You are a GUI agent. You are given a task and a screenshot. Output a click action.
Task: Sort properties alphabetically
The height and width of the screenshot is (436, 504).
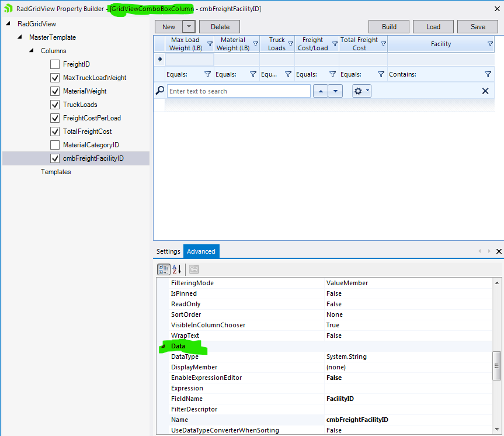point(177,269)
